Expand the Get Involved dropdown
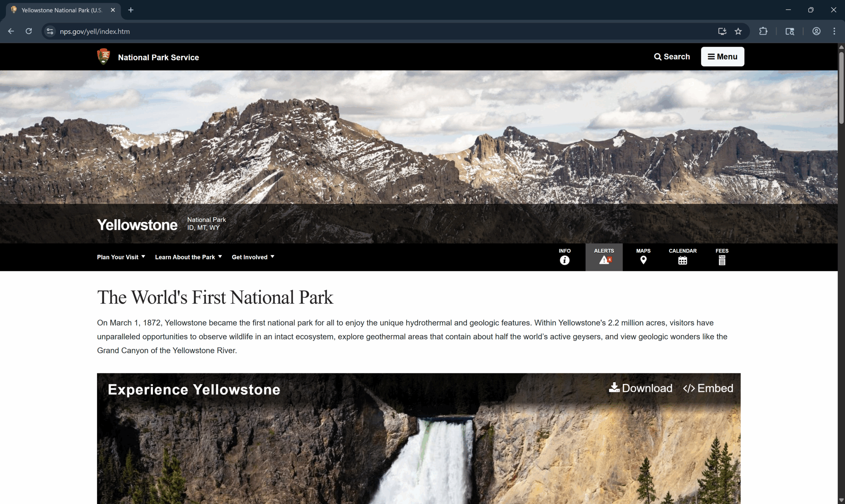The image size is (845, 504). coord(253,257)
